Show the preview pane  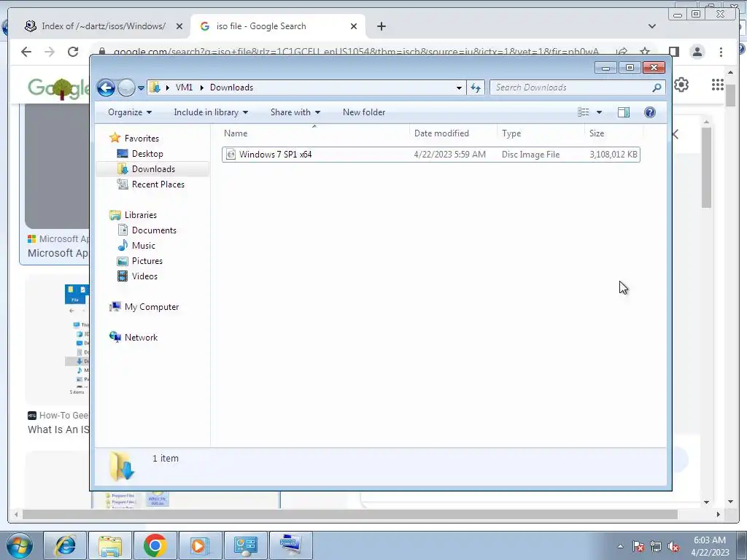point(623,112)
